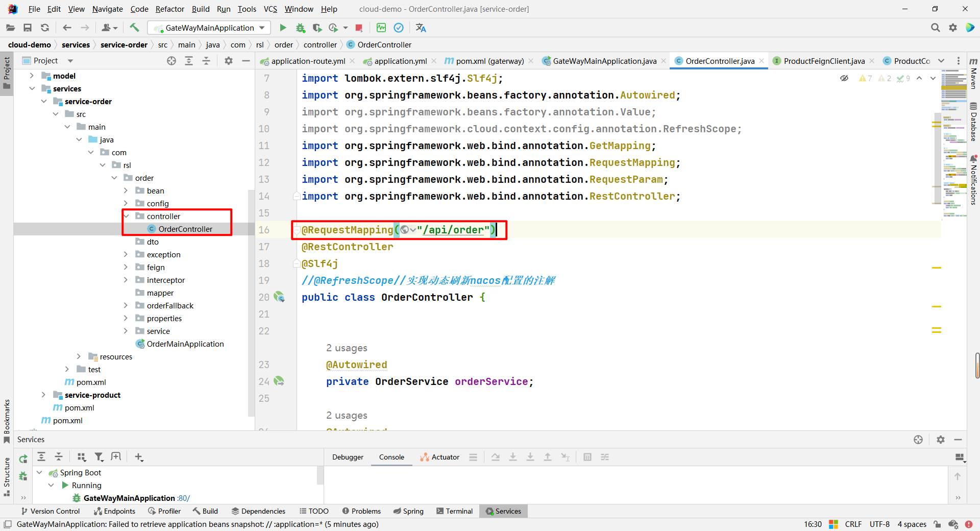Viewport: 980px width, 531px height.
Task: Start debugging with the green bug icon
Action: [x=300, y=28]
